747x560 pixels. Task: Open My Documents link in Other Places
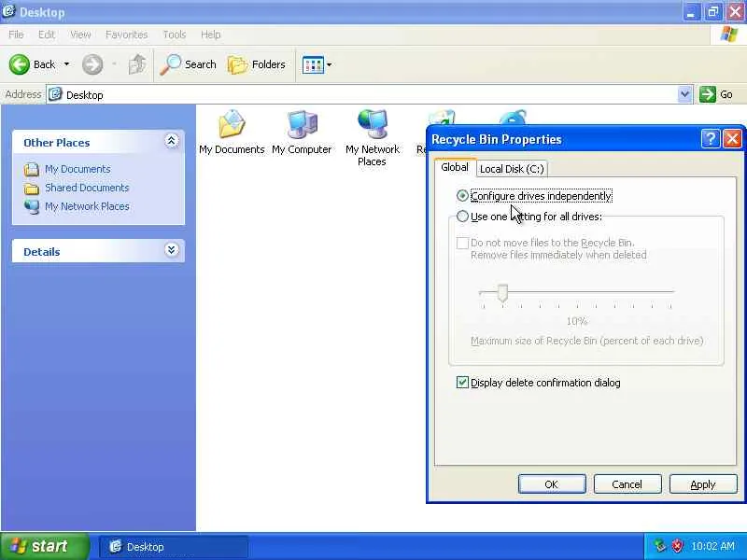tap(78, 169)
